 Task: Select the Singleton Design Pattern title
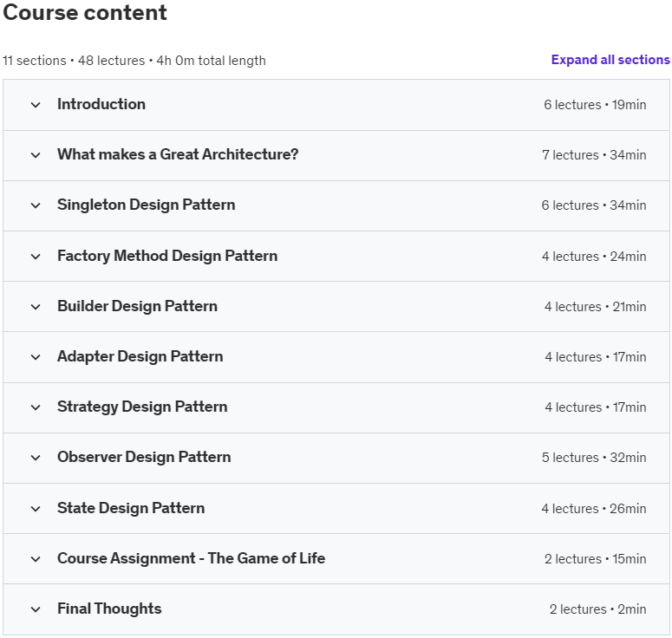(x=147, y=205)
